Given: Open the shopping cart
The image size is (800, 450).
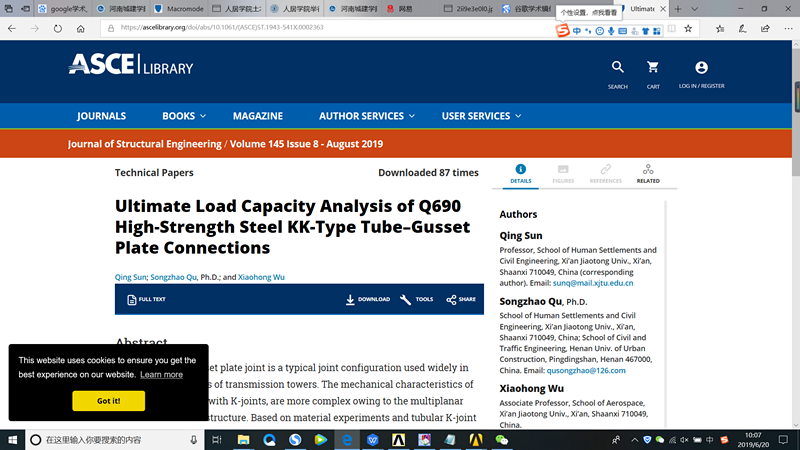Looking at the screenshot, I should coord(653,68).
